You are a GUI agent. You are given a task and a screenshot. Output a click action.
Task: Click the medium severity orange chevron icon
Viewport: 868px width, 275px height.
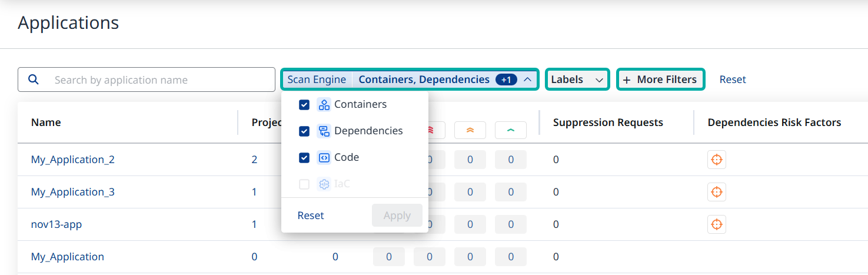click(470, 130)
